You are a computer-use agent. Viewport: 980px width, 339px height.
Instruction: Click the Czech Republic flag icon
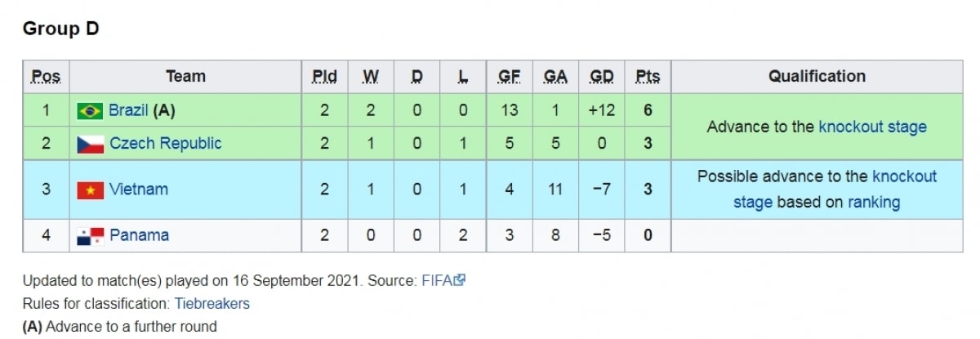[x=90, y=145]
